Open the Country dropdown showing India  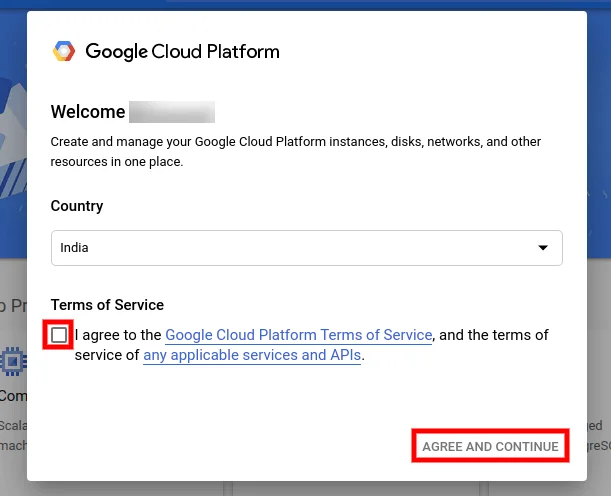point(306,247)
